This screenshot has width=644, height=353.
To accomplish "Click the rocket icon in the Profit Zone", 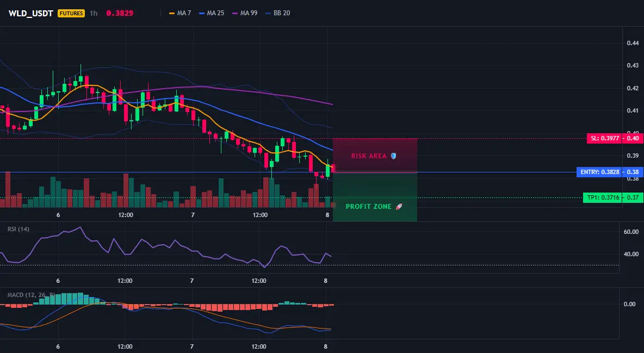I will point(399,207).
